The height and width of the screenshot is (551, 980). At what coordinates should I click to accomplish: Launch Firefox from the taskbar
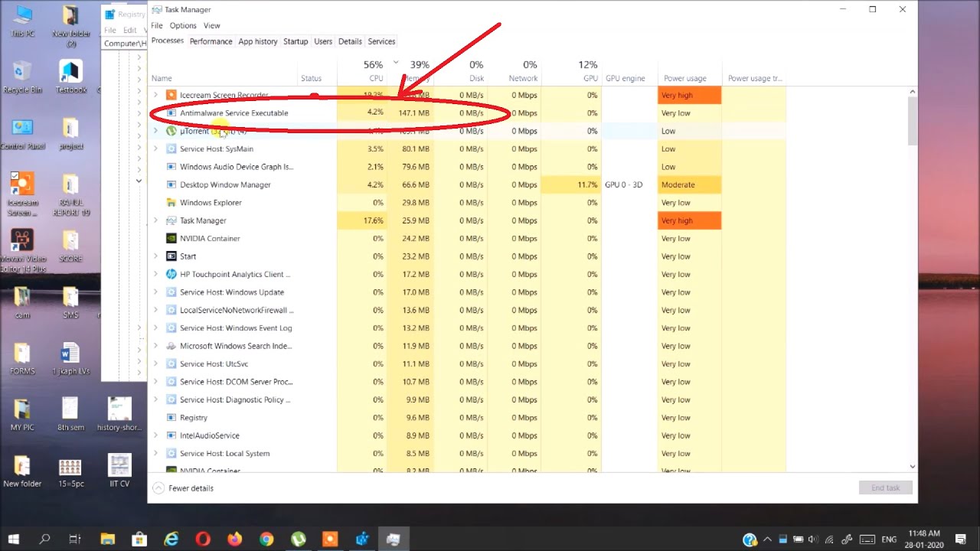[x=235, y=540]
